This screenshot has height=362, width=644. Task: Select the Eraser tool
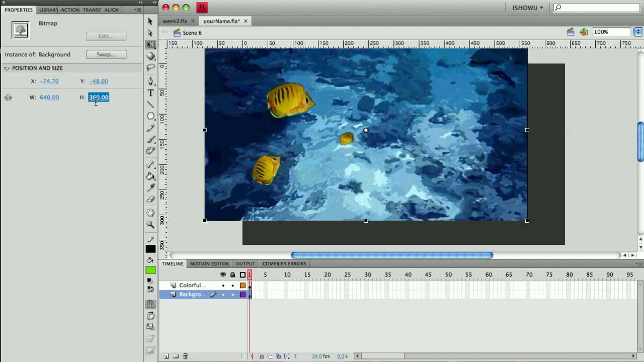click(150, 199)
